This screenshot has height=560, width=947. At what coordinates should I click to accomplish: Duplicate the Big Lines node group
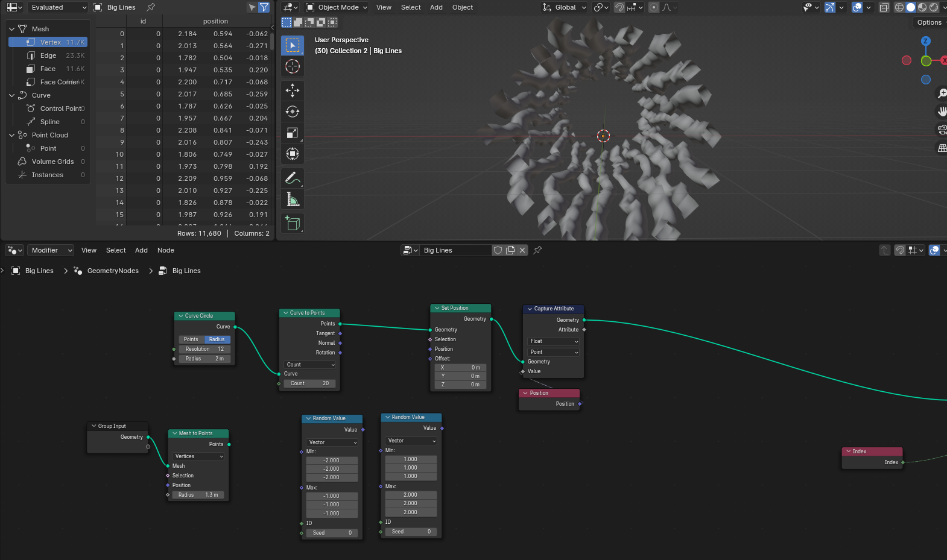coord(510,250)
